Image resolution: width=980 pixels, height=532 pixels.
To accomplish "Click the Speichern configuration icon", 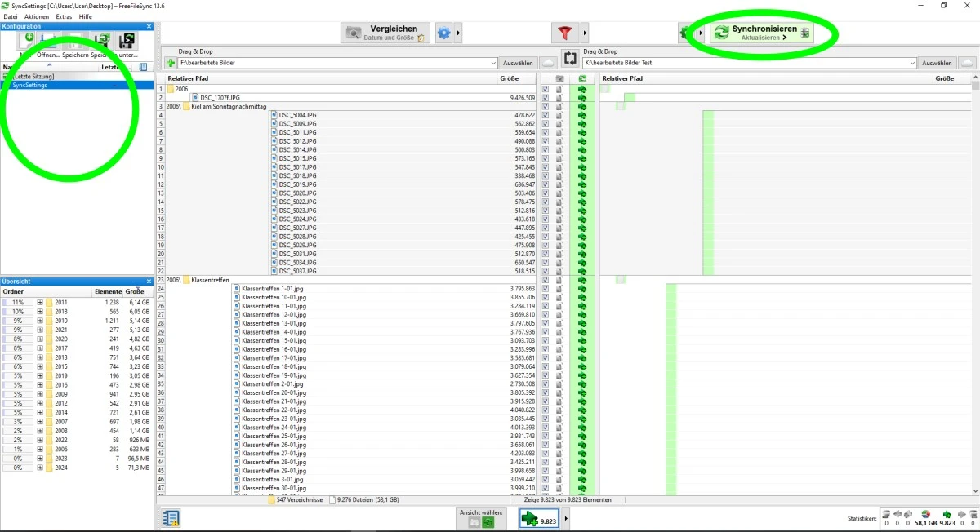I will (74, 41).
